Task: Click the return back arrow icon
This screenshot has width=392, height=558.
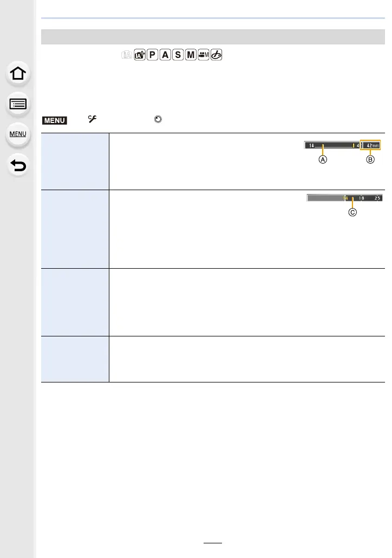Action: tap(18, 165)
